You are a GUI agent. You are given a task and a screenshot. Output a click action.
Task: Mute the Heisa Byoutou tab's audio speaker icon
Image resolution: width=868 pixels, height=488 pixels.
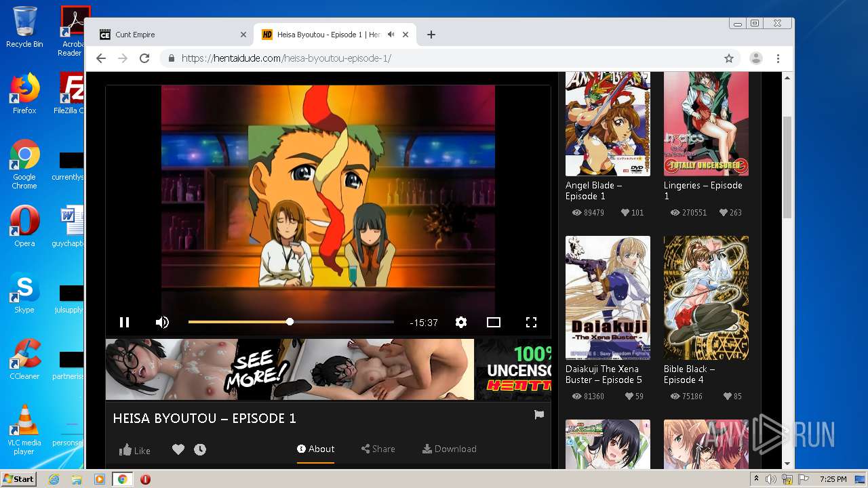click(391, 35)
